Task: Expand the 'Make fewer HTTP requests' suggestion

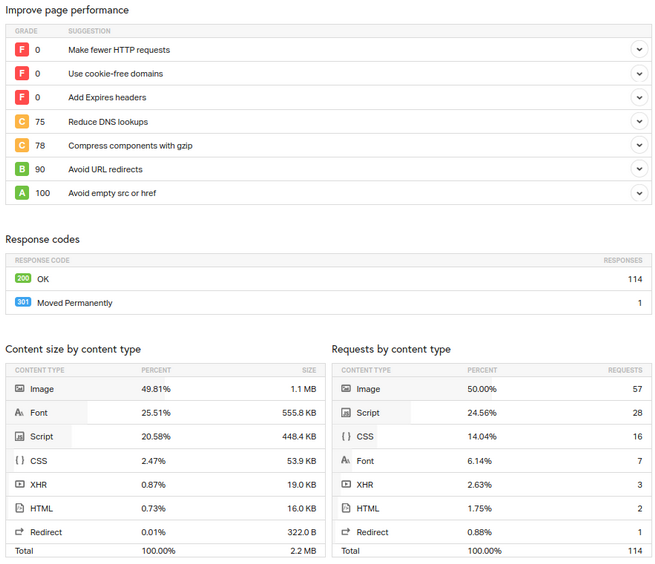Action: 639,49
